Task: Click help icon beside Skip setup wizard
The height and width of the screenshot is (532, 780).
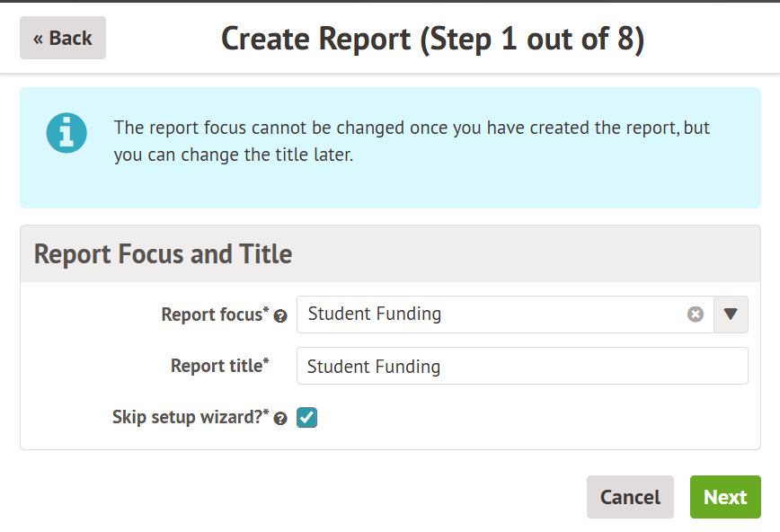Action: (x=280, y=419)
